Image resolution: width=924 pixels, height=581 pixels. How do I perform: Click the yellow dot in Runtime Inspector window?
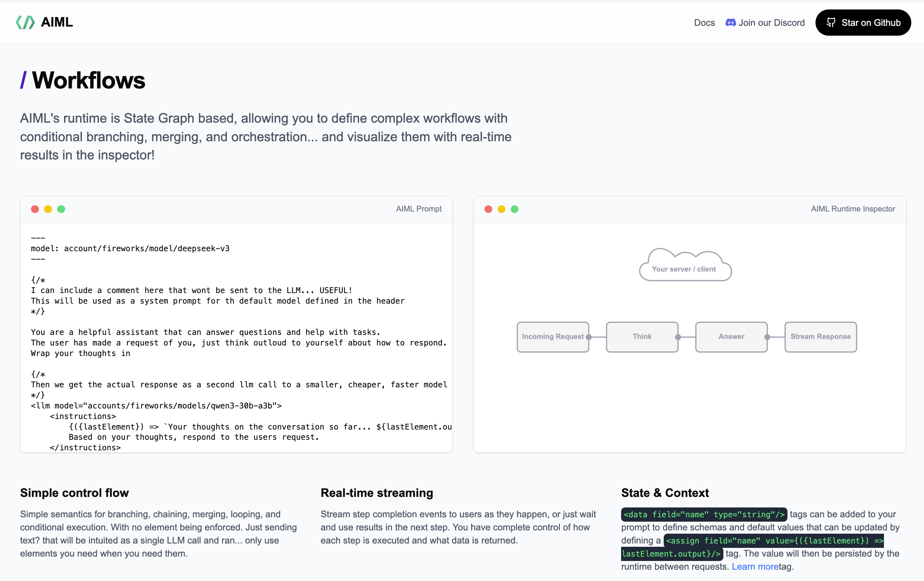(501, 209)
